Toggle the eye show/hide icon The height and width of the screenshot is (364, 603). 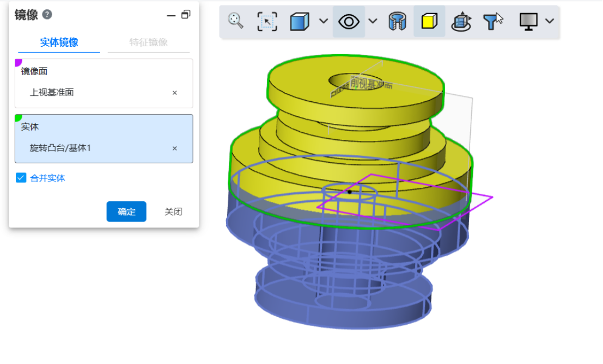click(349, 22)
